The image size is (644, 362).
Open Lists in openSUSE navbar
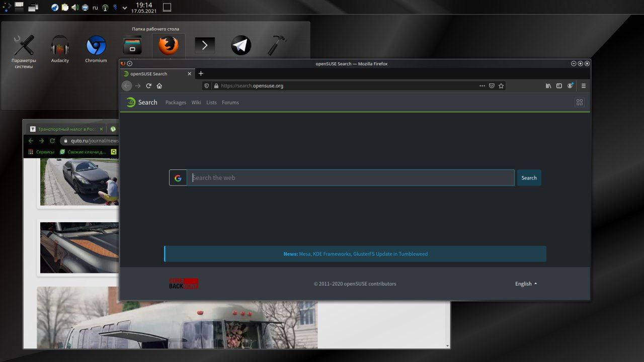tap(211, 103)
